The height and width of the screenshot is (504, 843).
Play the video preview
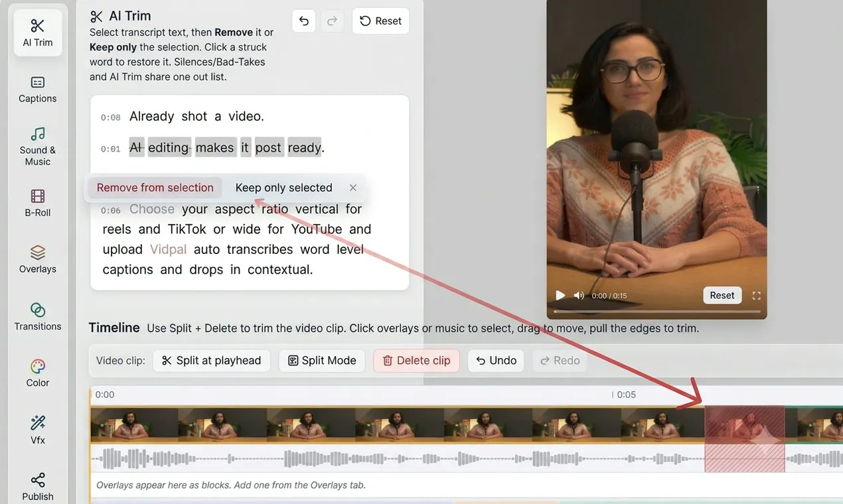pyautogui.click(x=560, y=295)
